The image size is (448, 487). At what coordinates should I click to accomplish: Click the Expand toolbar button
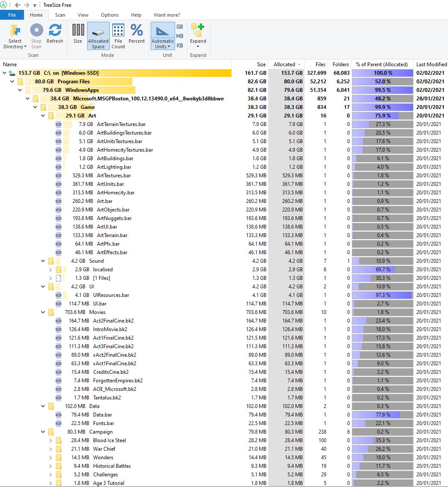198,36
